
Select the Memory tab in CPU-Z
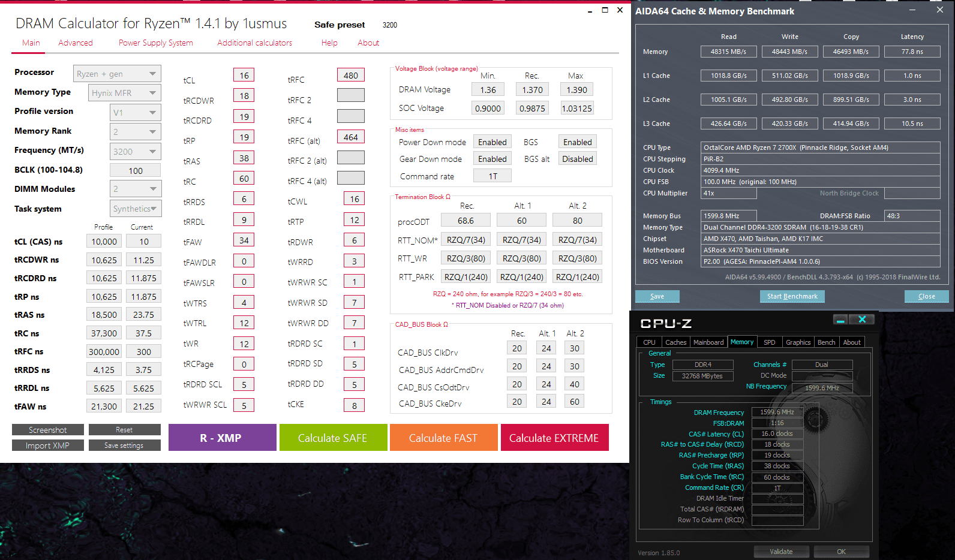tap(742, 342)
